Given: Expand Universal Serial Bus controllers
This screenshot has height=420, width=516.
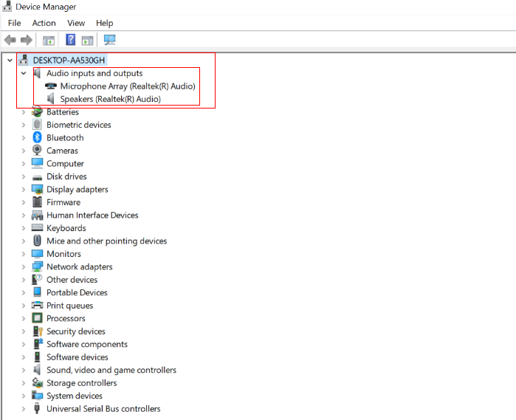Looking at the screenshot, I should [24, 409].
